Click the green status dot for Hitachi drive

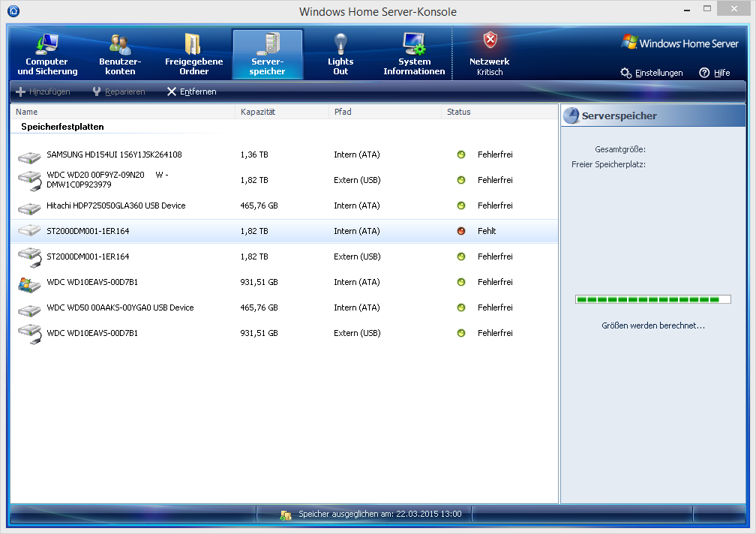pos(461,205)
